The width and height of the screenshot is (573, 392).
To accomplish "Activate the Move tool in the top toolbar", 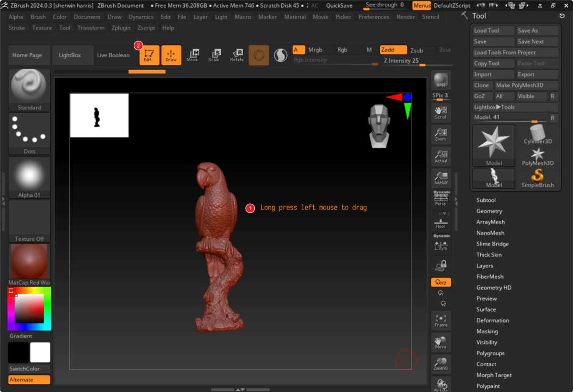I will 193,55.
